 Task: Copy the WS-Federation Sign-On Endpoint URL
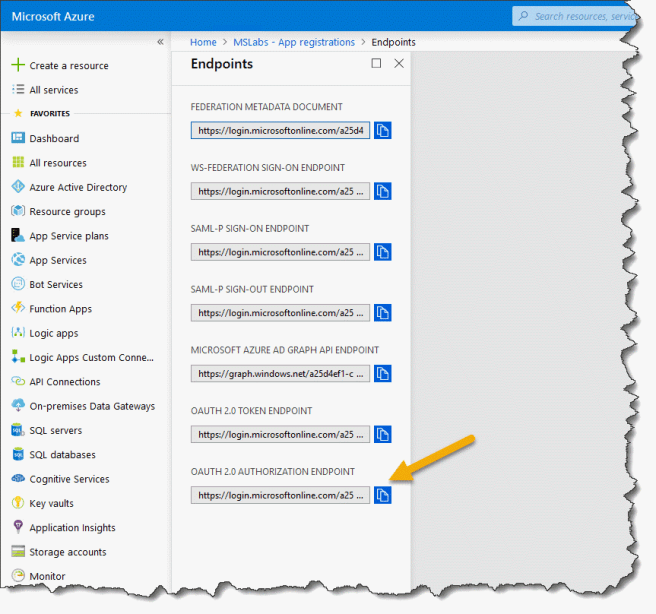pos(383,191)
